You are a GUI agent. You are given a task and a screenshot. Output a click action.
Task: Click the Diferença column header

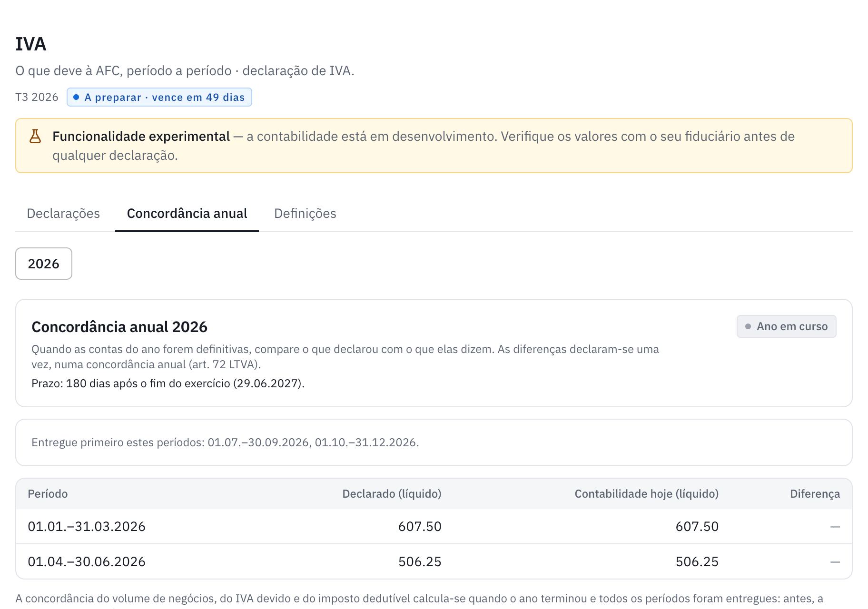coord(815,494)
